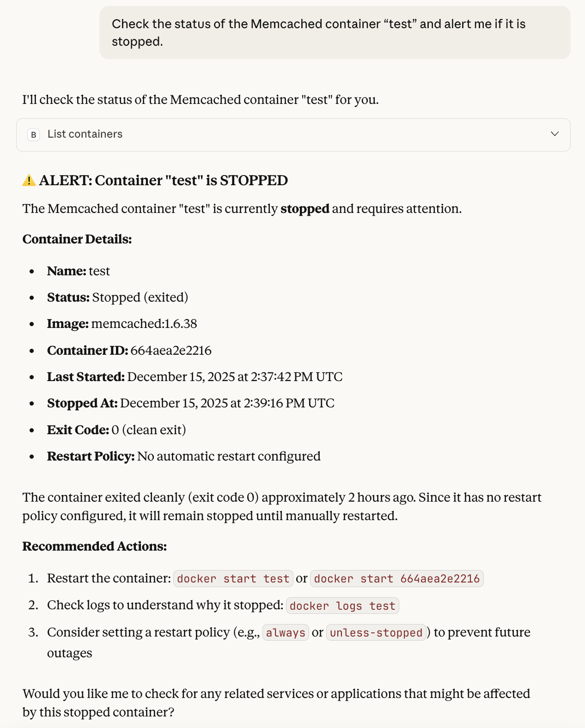Select the always code snippet
585x728 pixels.
pos(286,632)
